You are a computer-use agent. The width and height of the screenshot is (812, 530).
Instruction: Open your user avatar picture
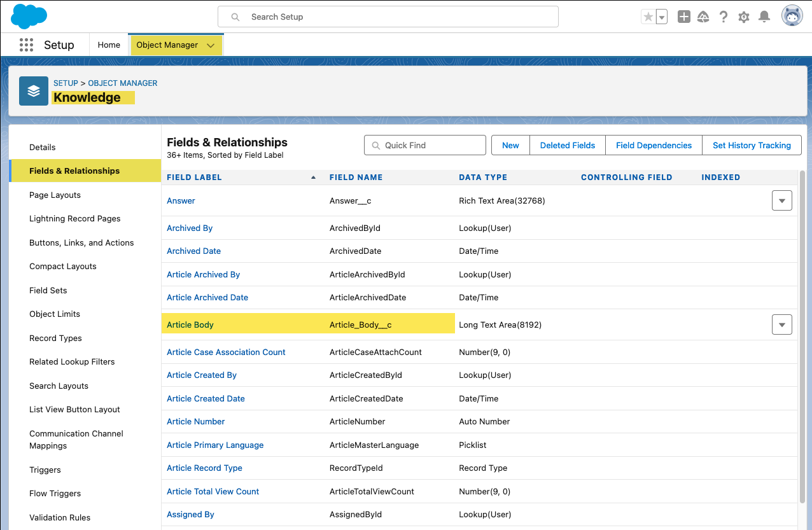click(x=792, y=15)
